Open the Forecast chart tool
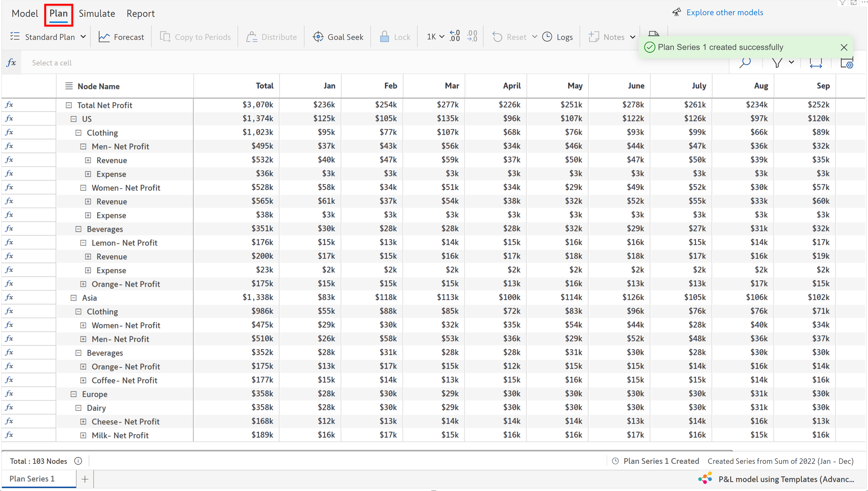868x491 pixels. click(x=121, y=37)
